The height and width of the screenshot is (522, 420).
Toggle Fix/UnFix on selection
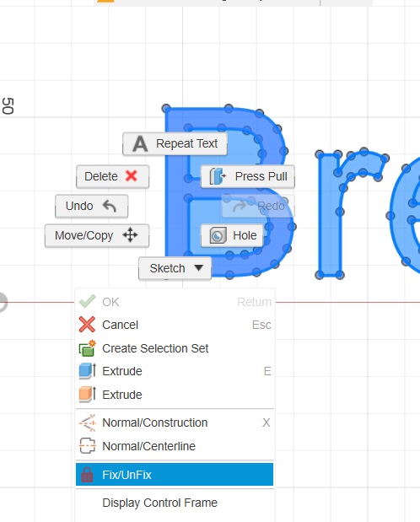(x=175, y=475)
